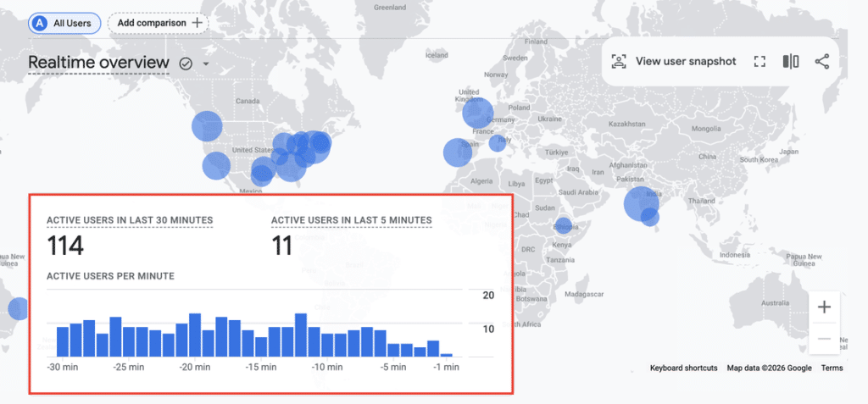Click the user bubble over Ethiopia
868x404 pixels.
coord(563,226)
